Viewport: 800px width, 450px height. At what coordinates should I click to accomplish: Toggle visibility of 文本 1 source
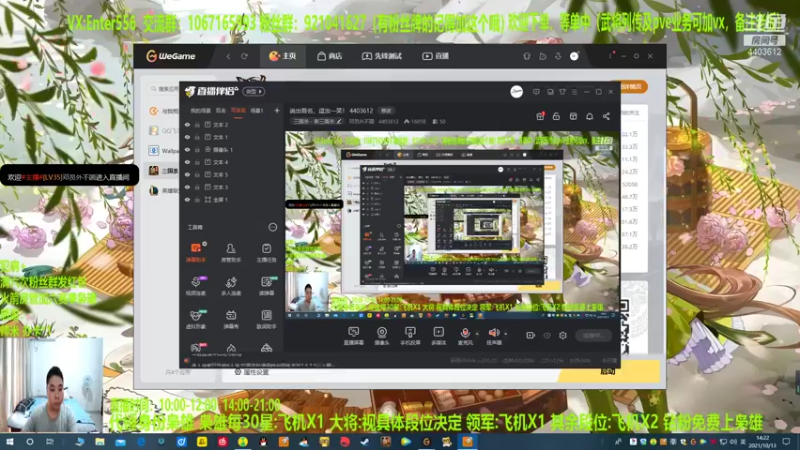187,137
